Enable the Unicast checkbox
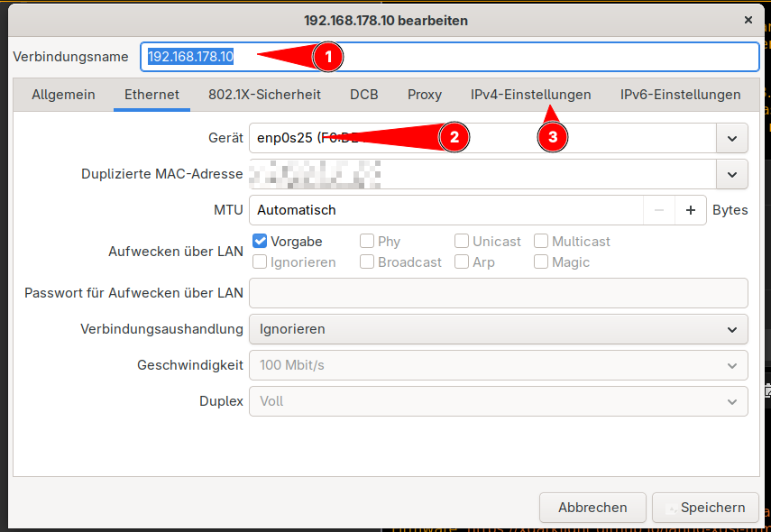The image size is (771, 532). [x=462, y=241]
